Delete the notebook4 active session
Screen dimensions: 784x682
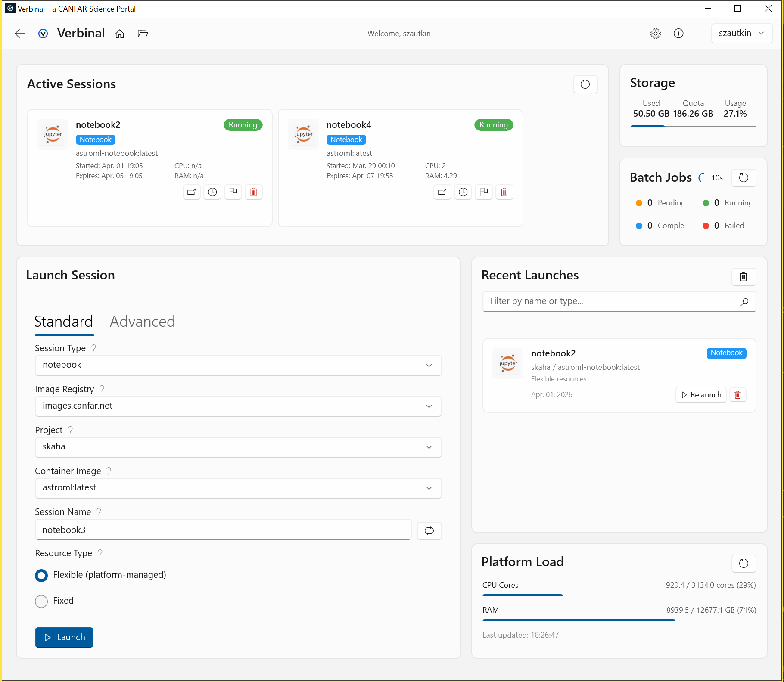[504, 192]
